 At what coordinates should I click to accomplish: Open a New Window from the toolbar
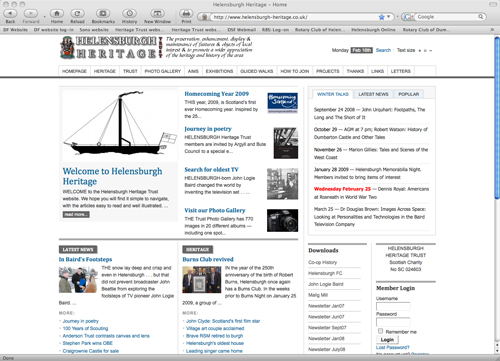click(157, 13)
